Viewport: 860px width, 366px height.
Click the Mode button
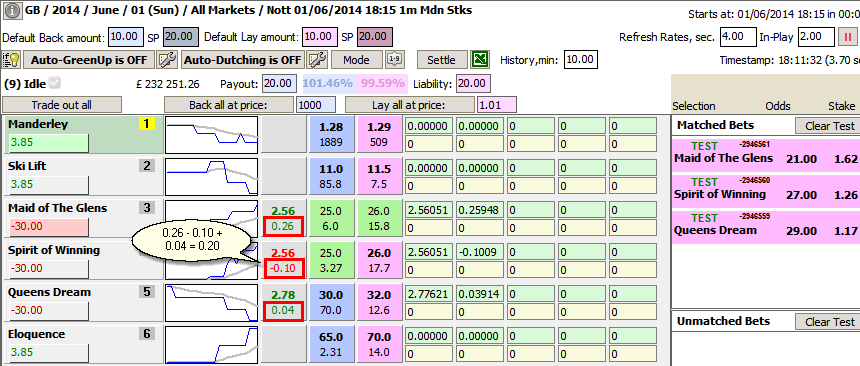tap(357, 60)
